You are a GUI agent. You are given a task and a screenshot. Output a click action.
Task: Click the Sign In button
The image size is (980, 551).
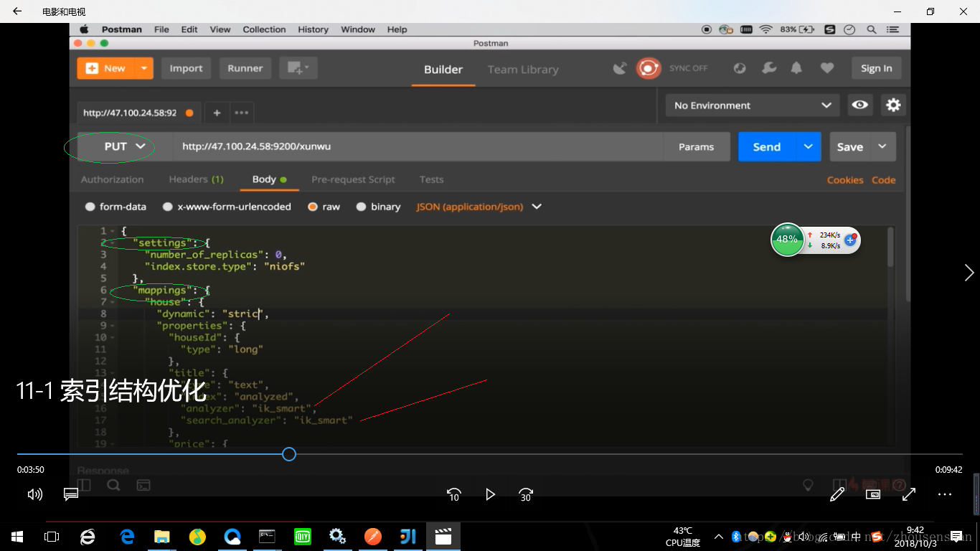[x=876, y=68]
